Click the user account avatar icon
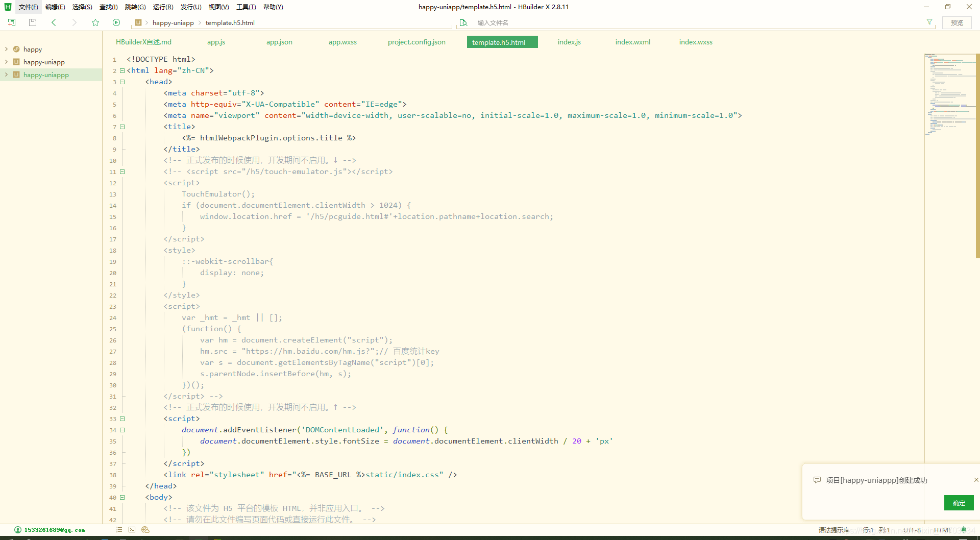The image size is (980, 540). 18,530
